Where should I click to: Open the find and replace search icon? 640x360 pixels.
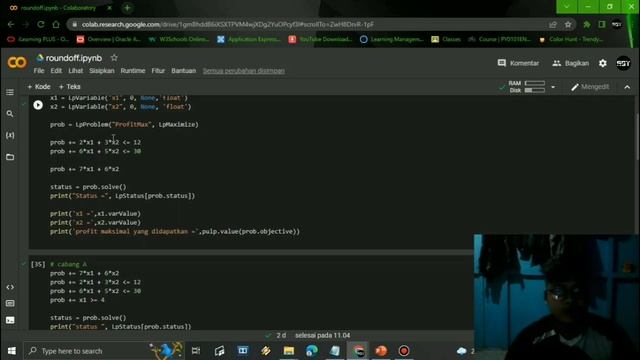coord(10,114)
